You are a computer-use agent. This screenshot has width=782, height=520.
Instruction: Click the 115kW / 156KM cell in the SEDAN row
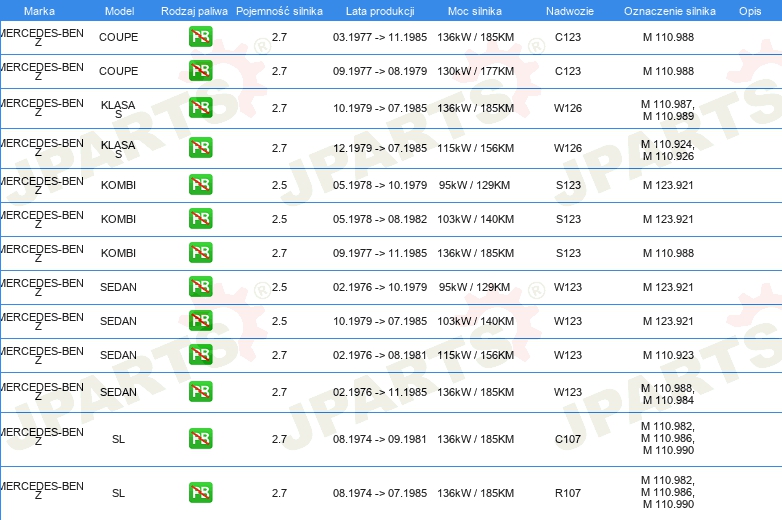pyautogui.click(x=475, y=355)
